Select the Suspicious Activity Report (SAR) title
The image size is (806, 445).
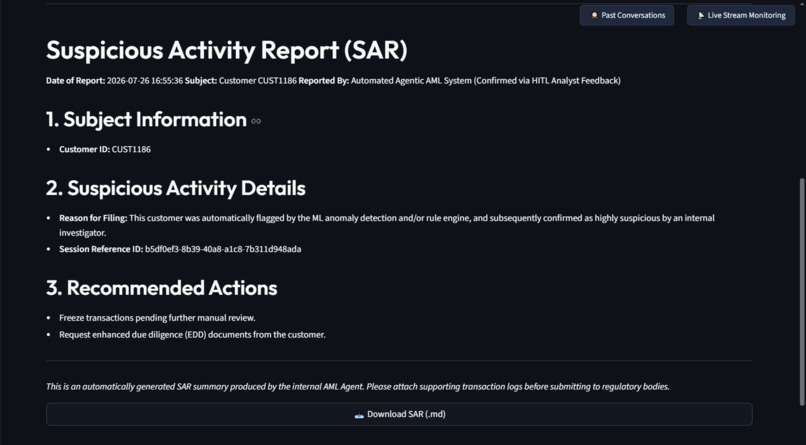[227, 50]
